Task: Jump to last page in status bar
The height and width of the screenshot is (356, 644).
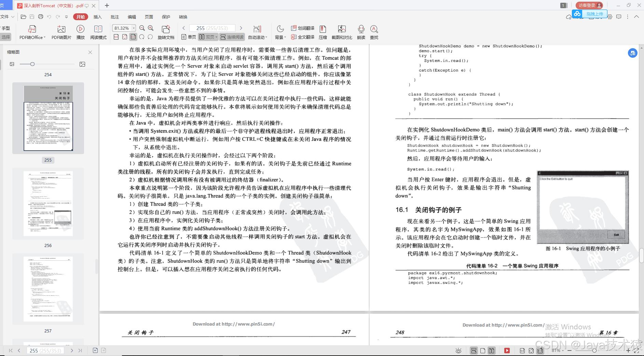Action: pos(80,351)
